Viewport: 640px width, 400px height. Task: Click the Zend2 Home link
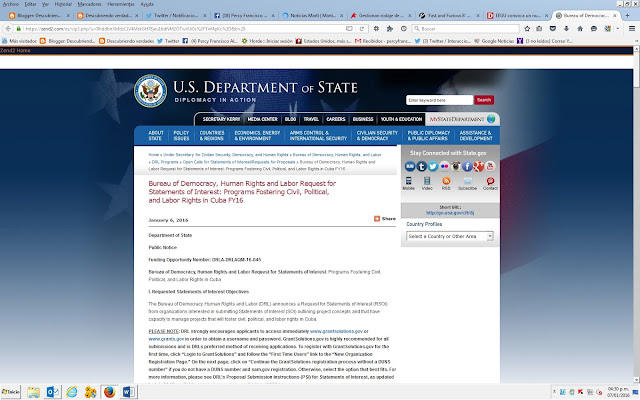(x=15, y=51)
